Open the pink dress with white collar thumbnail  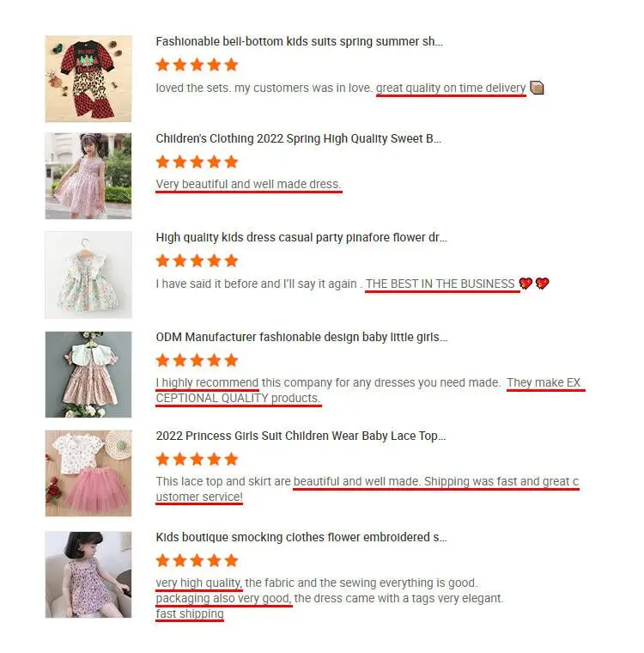pyautogui.click(x=88, y=375)
